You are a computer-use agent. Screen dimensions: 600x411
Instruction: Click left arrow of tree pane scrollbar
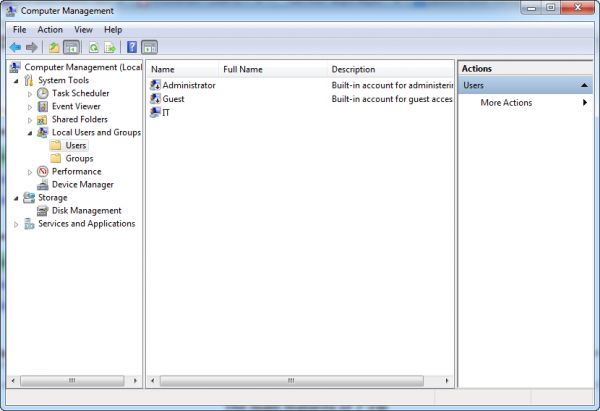point(13,381)
